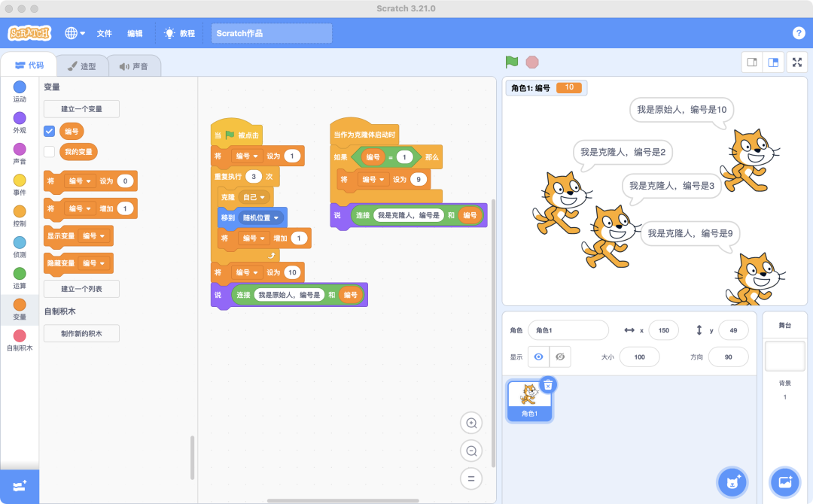Switch to large stage layout
Viewport: 813px width, 504px height.
pos(773,62)
